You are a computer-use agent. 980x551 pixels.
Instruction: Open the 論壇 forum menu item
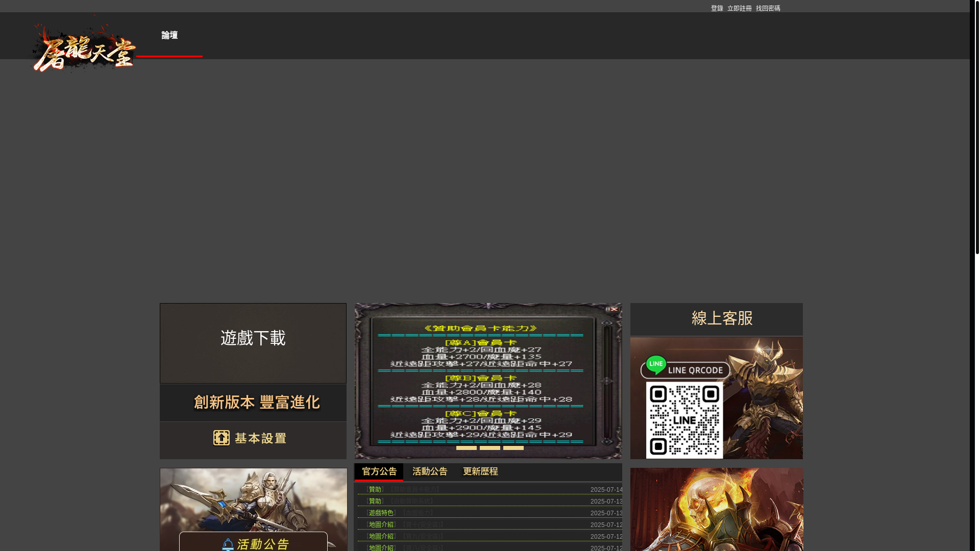[169, 35]
